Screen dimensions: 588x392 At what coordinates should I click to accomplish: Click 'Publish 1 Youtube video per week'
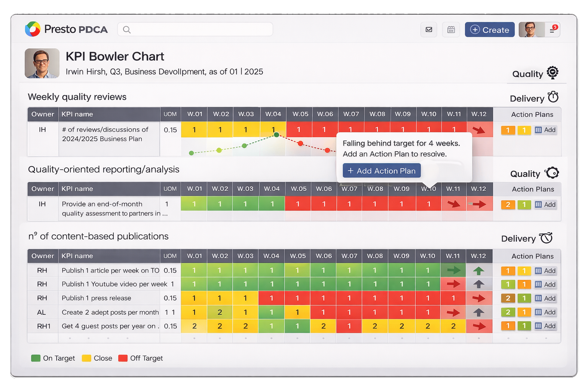114,284
